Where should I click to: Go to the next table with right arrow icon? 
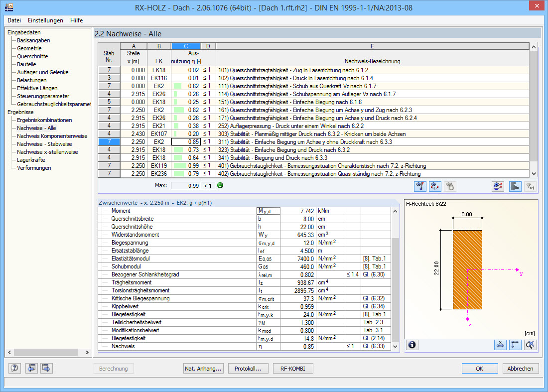point(46,368)
